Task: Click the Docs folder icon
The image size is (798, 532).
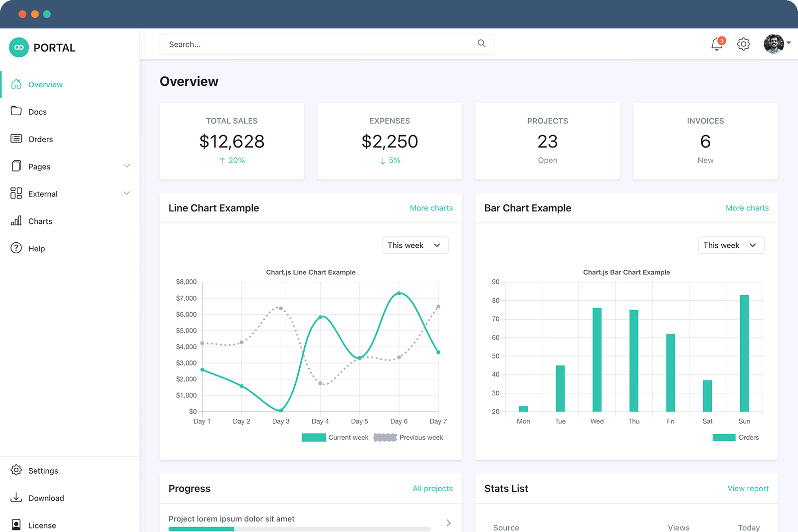Action: [x=16, y=111]
